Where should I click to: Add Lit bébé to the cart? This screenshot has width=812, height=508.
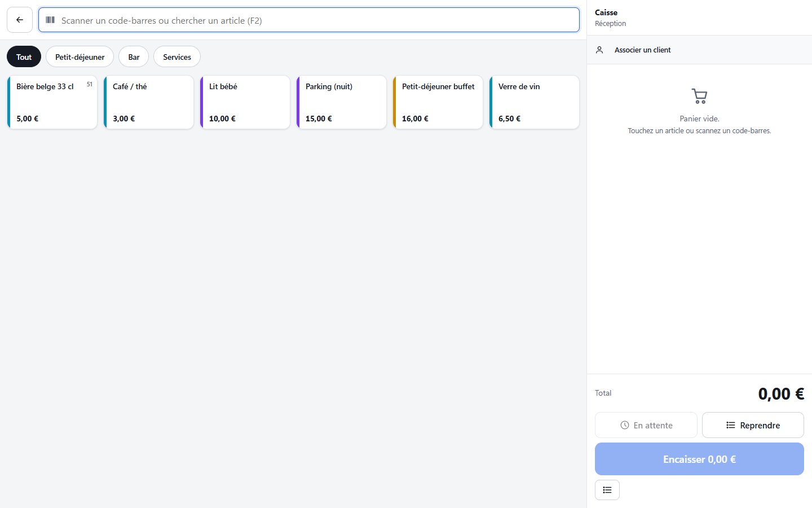tap(245, 102)
